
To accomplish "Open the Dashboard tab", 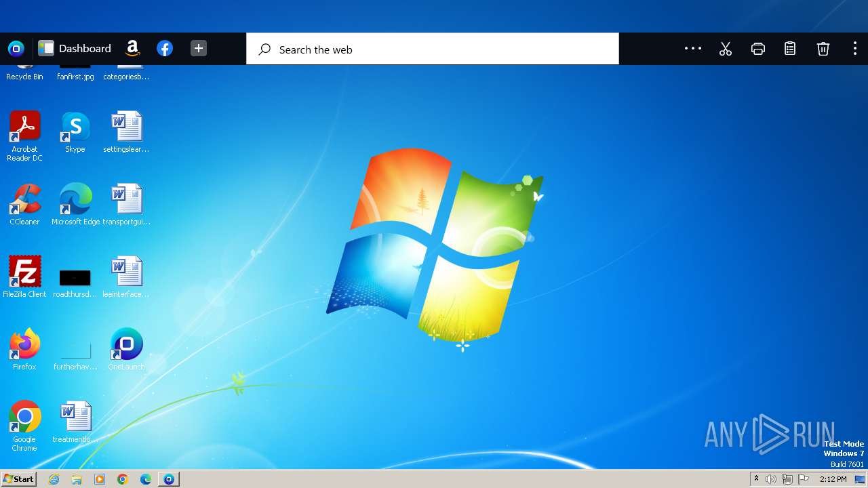I will [x=75, y=48].
